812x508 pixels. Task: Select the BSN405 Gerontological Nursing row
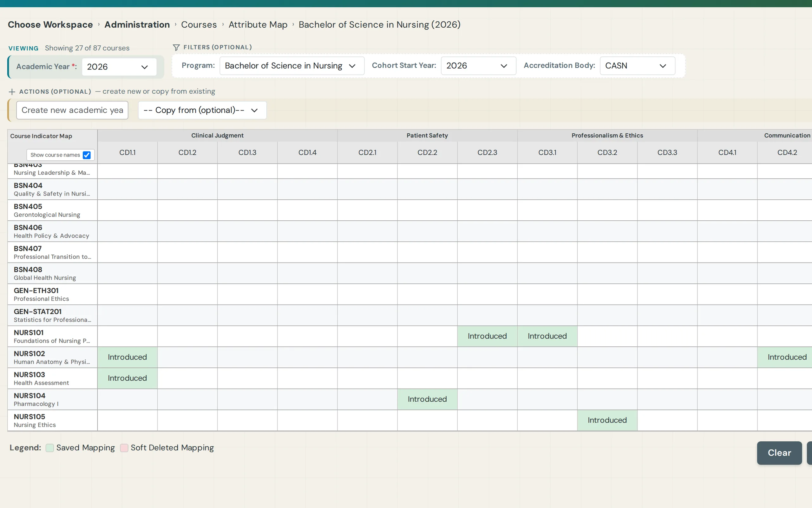[x=52, y=210]
